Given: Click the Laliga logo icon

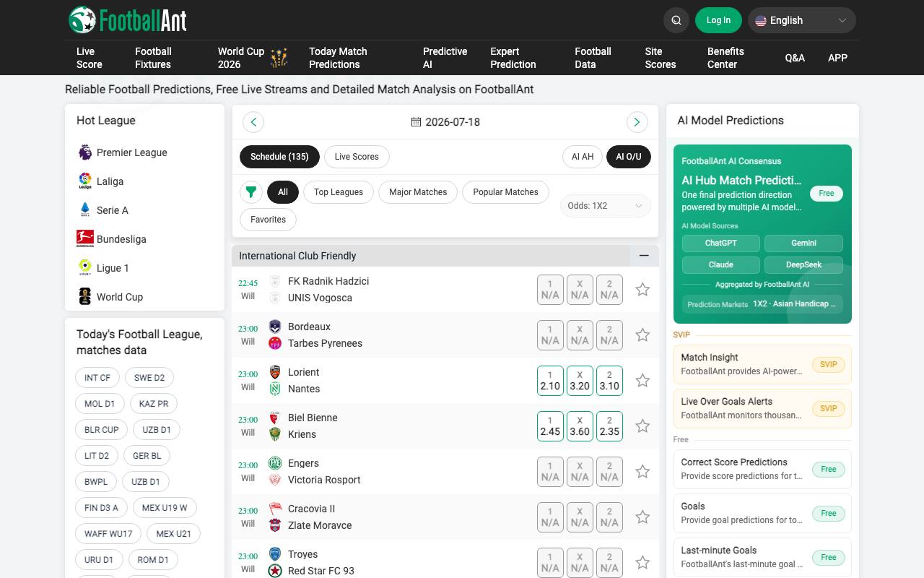Looking at the screenshot, I should (x=85, y=181).
